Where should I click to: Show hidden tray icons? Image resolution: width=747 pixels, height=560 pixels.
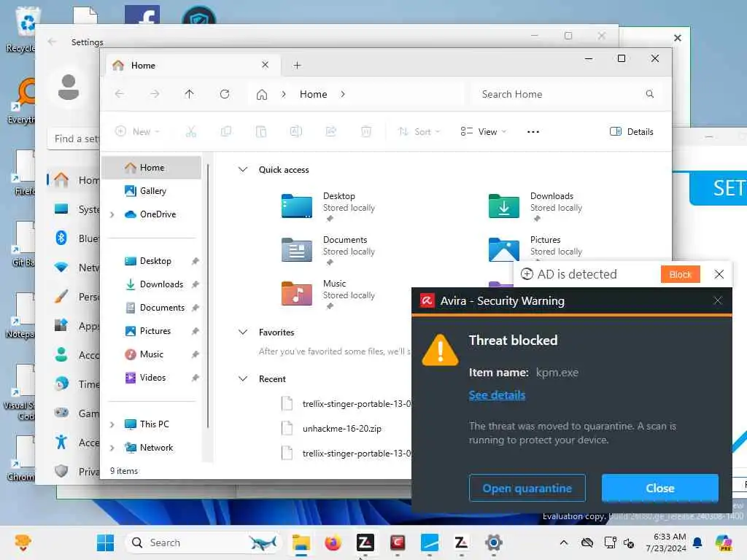coord(564,542)
